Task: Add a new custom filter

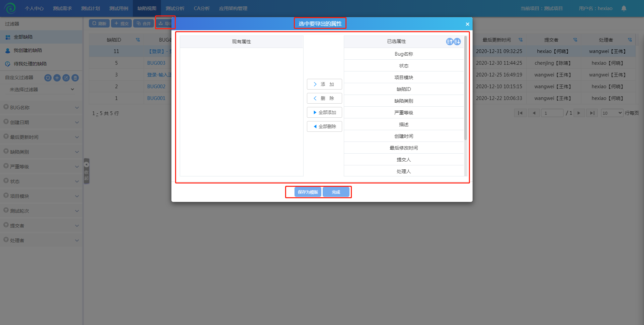Action: 57,78
